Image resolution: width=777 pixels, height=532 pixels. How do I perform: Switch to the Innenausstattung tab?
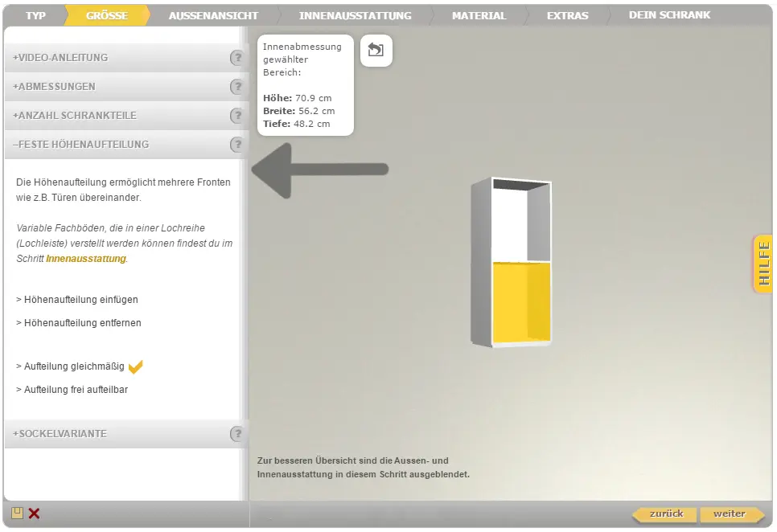355,16
